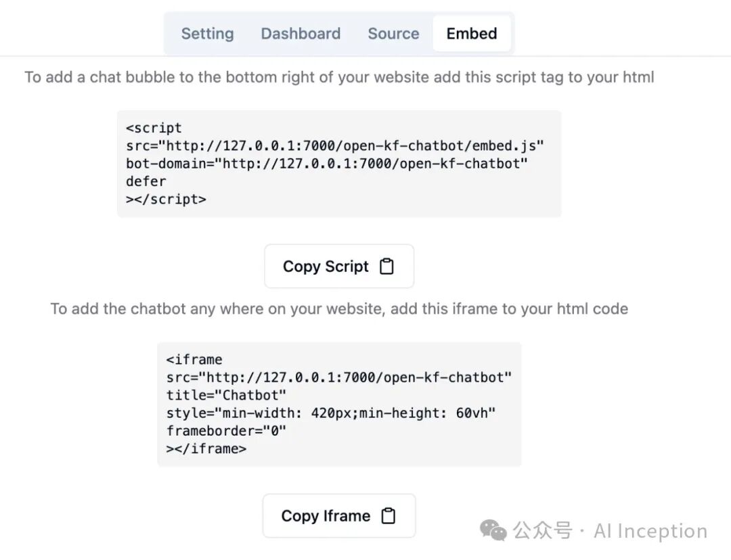Click the closing </script> tag line

point(167,200)
